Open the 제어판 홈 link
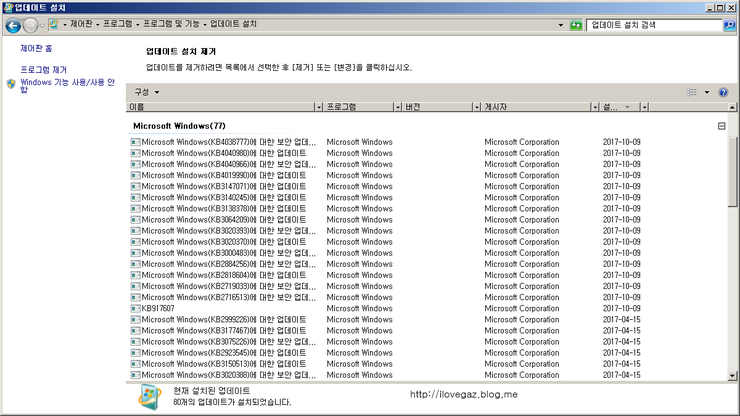This screenshot has width=740, height=416. pyautogui.click(x=36, y=49)
